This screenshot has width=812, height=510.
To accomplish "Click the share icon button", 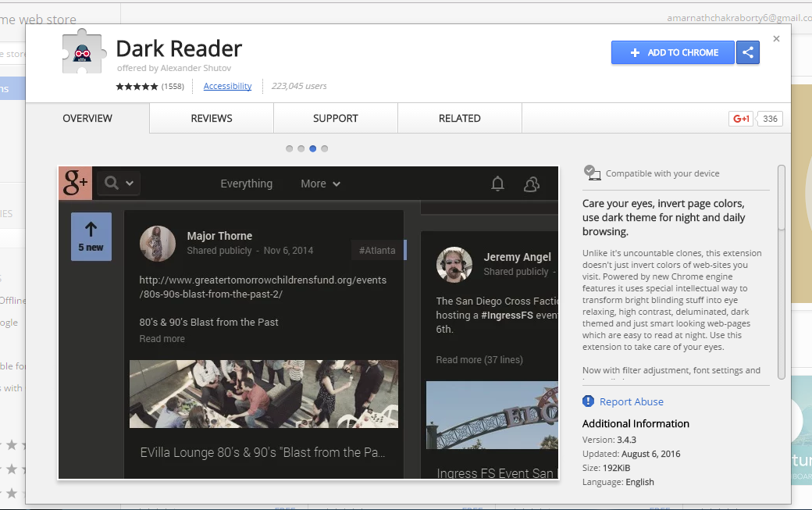I will pyautogui.click(x=748, y=52).
